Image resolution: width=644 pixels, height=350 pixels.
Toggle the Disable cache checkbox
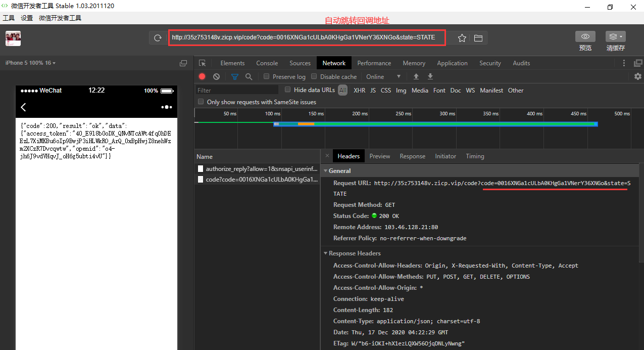pyautogui.click(x=314, y=76)
